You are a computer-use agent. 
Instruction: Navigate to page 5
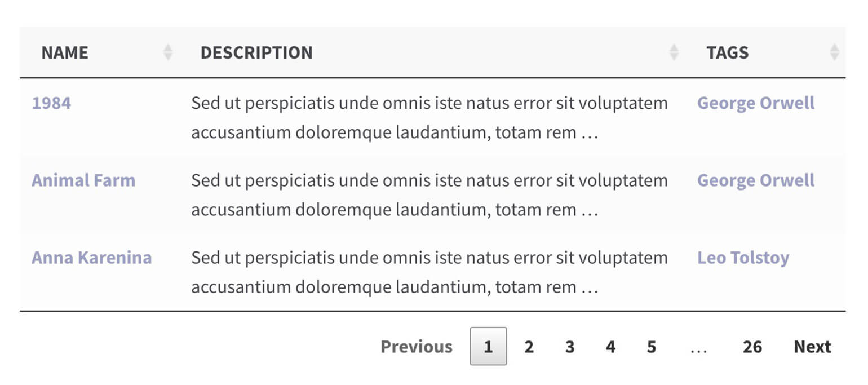652,347
